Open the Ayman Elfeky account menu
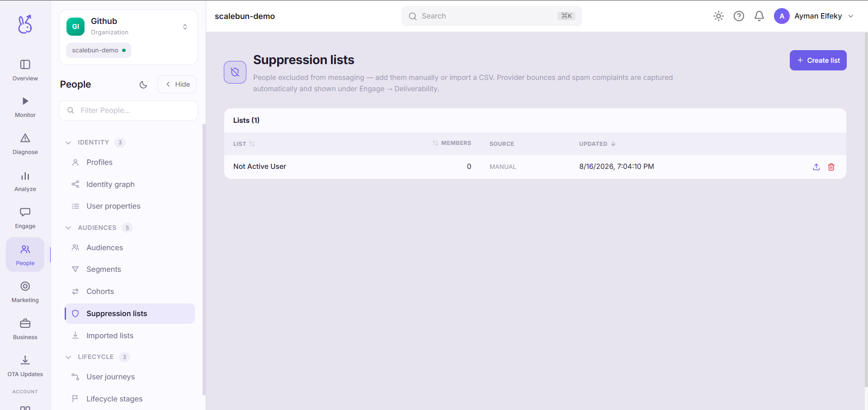This screenshot has width=868, height=410. pyautogui.click(x=814, y=16)
